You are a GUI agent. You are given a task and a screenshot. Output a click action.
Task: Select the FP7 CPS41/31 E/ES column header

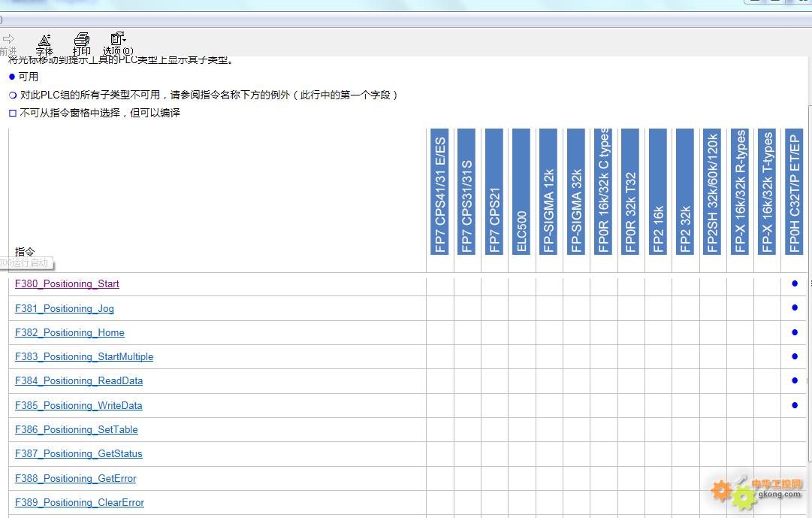(439, 192)
